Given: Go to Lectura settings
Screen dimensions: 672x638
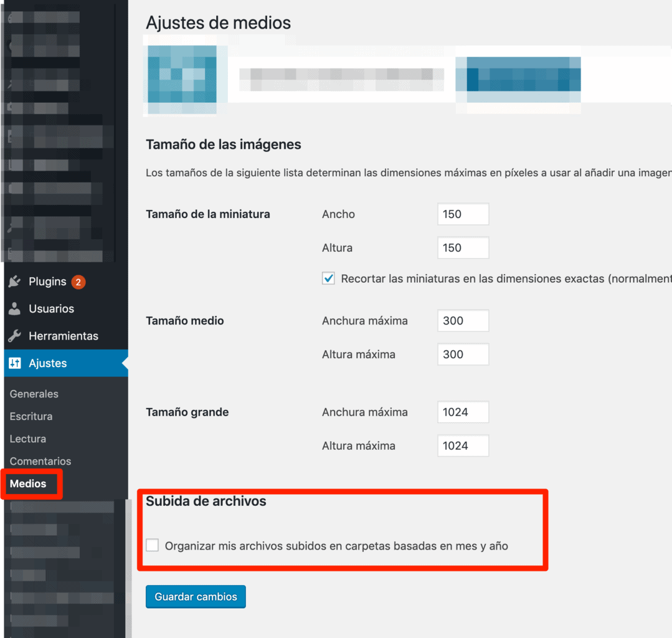Looking at the screenshot, I should tap(28, 439).
